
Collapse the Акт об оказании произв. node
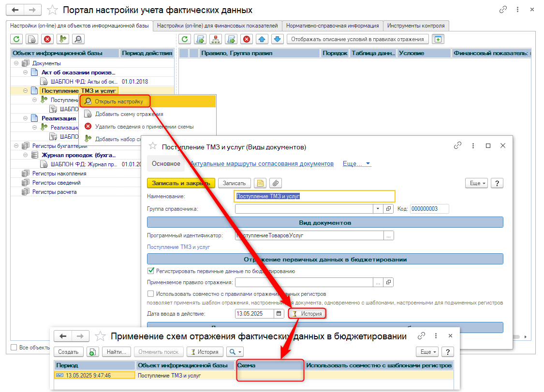[x=25, y=72]
